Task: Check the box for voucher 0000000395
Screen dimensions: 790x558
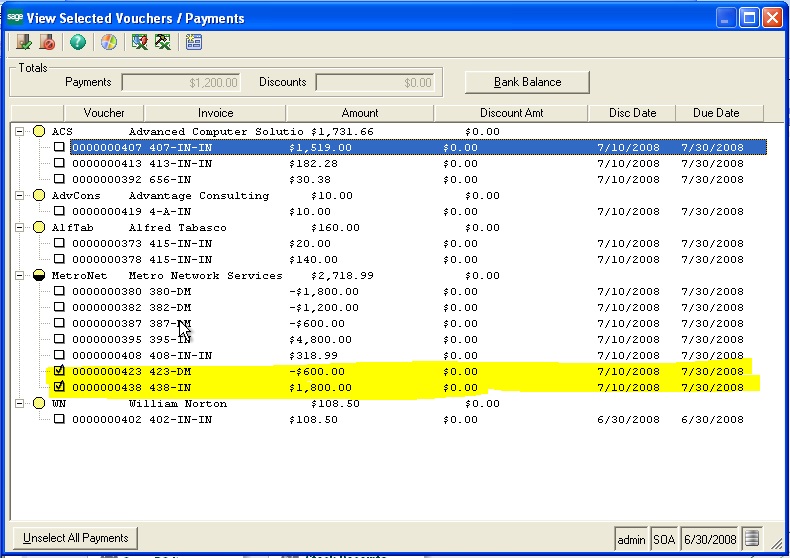Action: coord(59,339)
